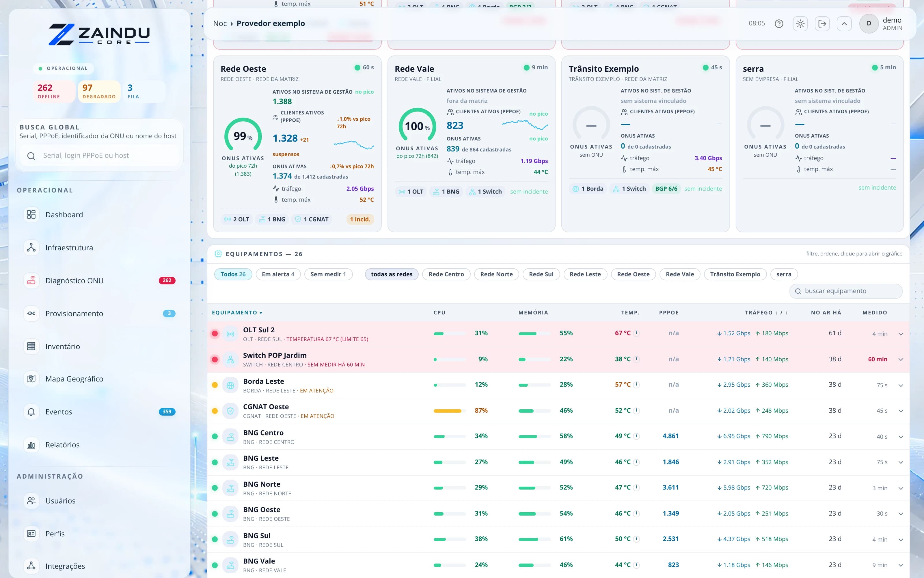Click the buscar equipamento search field

coord(846,291)
